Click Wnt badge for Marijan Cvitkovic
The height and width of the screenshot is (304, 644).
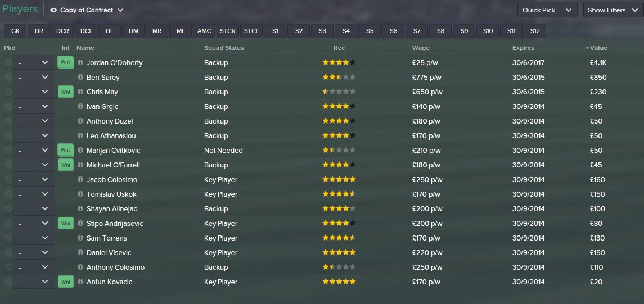(x=66, y=151)
